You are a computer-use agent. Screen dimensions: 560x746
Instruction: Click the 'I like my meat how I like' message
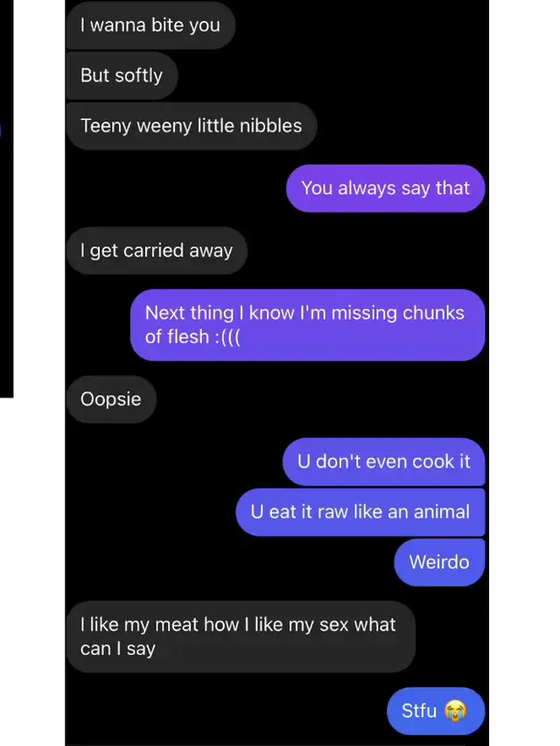tap(241, 637)
